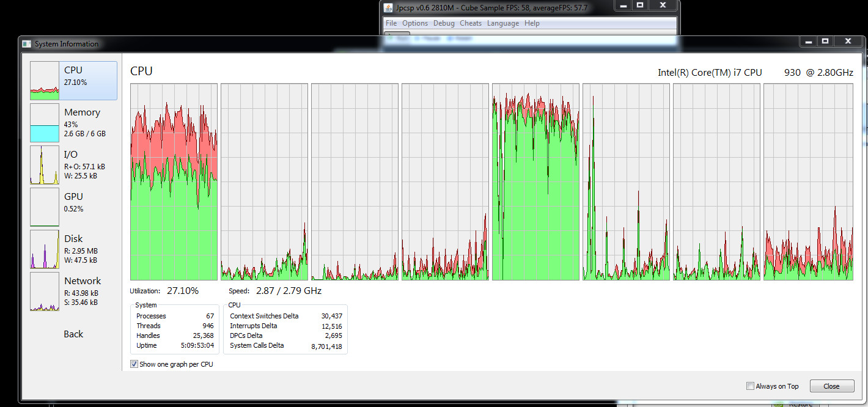Click the Back link in sidebar
The width and height of the screenshot is (868, 407).
point(73,334)
